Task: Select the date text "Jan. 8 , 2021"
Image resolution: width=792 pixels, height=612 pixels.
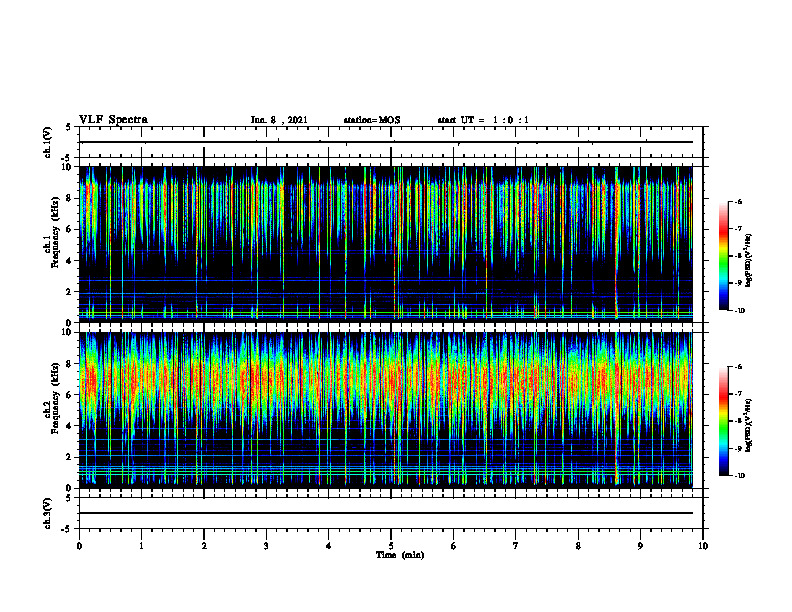Action: pos(279,120)
